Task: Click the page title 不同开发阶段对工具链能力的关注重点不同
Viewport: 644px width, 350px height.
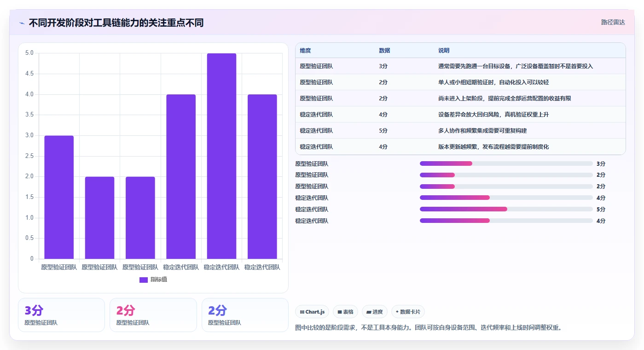Action: 116,23
